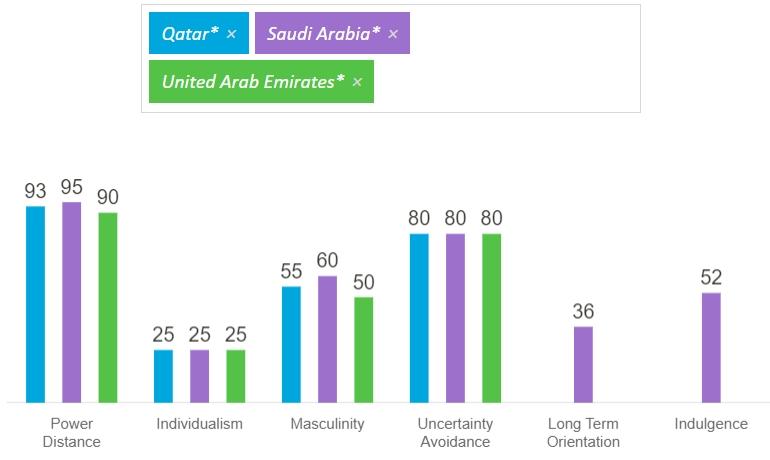
Task: Select the Saudi Arabia* country tag
Action: 323,34
